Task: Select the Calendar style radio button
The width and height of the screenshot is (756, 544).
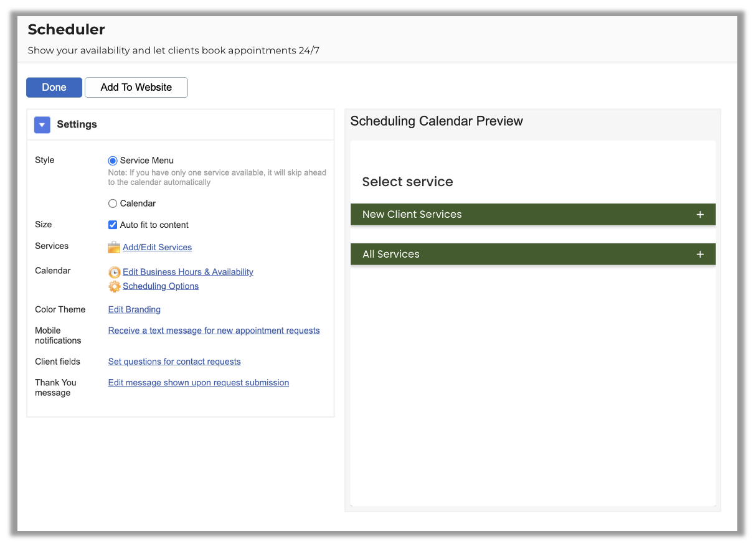Action: 113,204
